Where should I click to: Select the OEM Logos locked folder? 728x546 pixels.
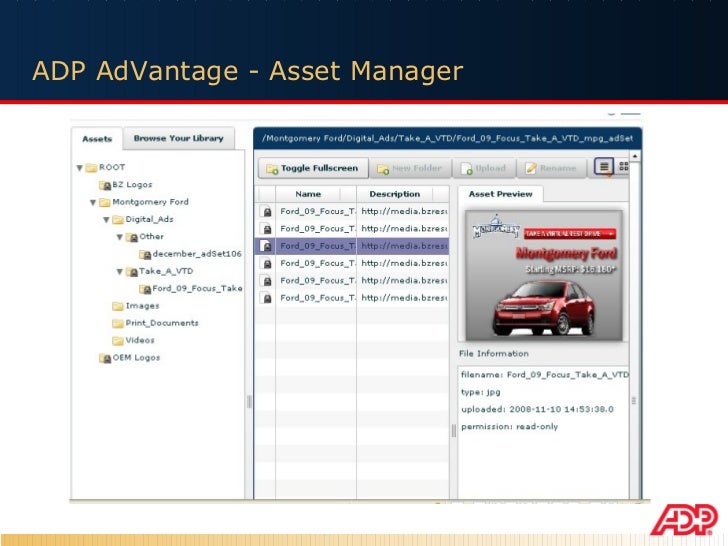point(130,358)
